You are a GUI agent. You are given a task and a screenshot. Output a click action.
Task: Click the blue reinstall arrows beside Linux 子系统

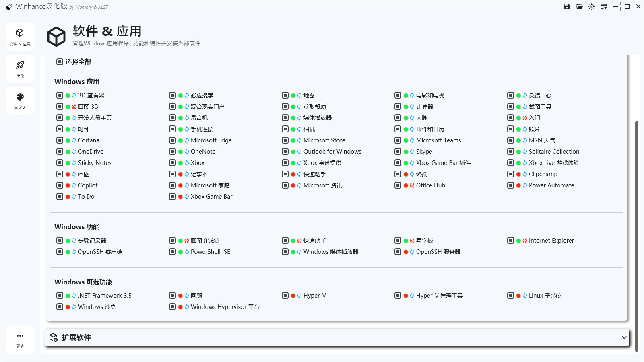(525, 296)
